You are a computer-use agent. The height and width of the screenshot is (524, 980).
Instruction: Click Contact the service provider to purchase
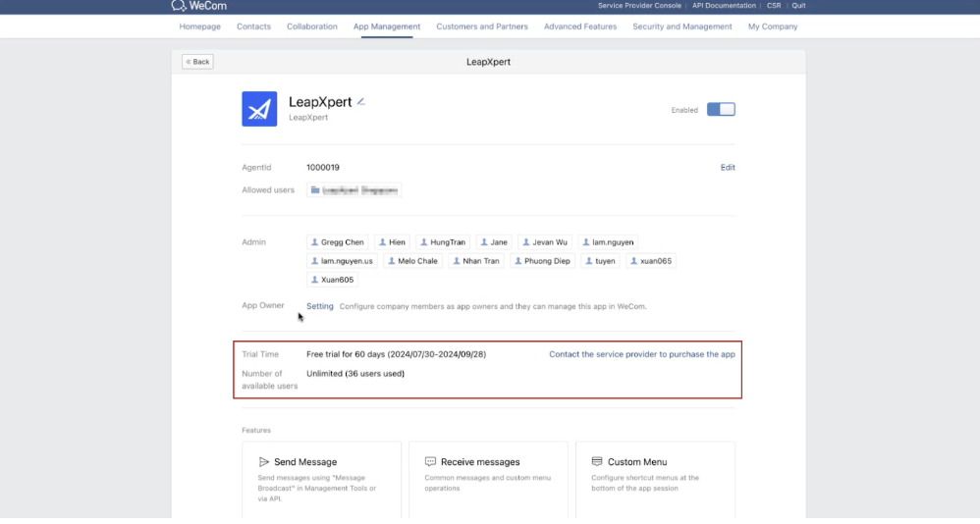642,354
